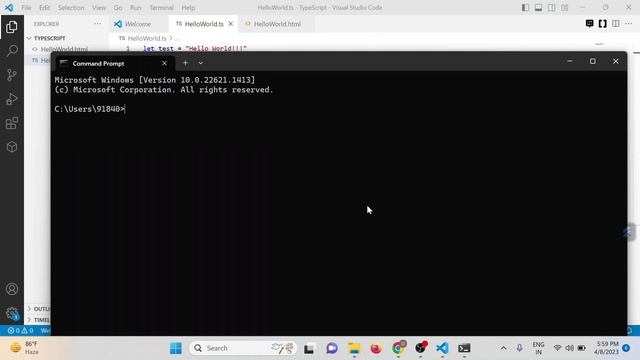Click at the C:\Users\91840> prompt line
The height and width of the screenshot is (360, 640).
(x=89, y=109)
